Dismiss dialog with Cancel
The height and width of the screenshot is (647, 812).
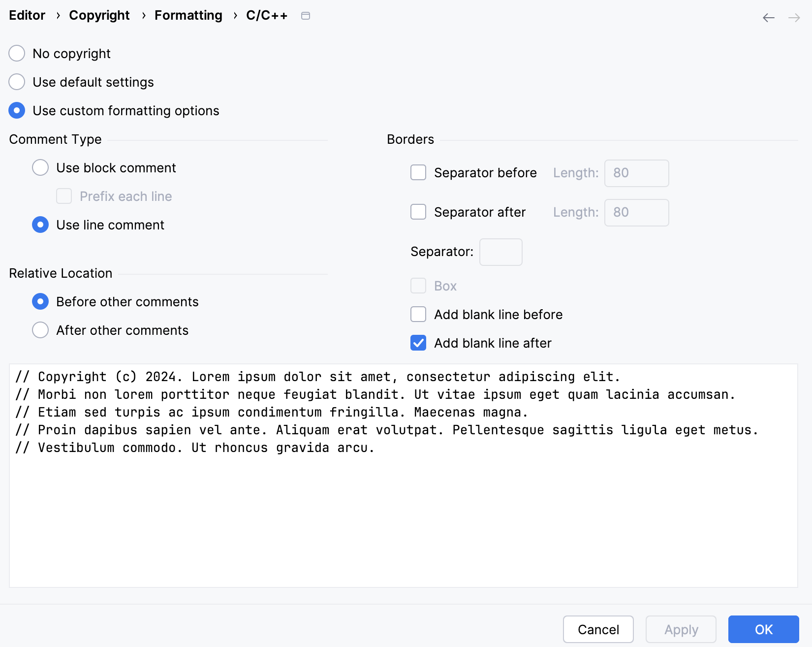pyautogui.click(x=598, y=629)
